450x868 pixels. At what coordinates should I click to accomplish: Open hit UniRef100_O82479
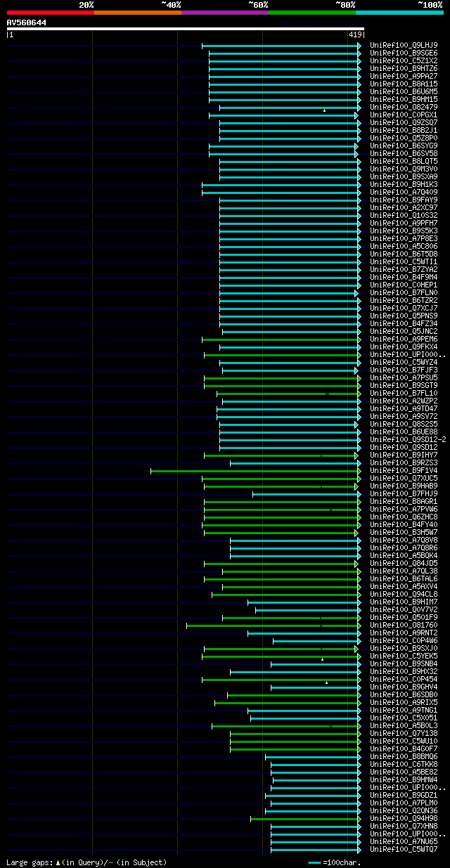pos(404,107)
